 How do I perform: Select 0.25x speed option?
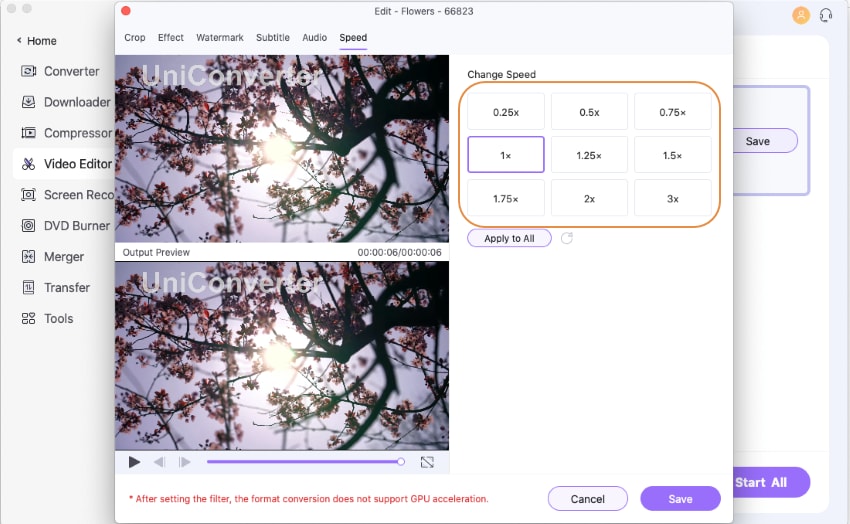pos(506,112)
